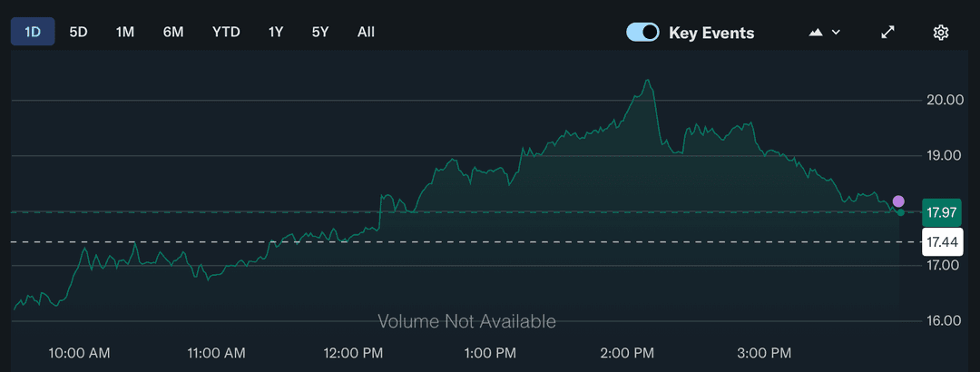Switch to the 1M time range

[125, 32]
